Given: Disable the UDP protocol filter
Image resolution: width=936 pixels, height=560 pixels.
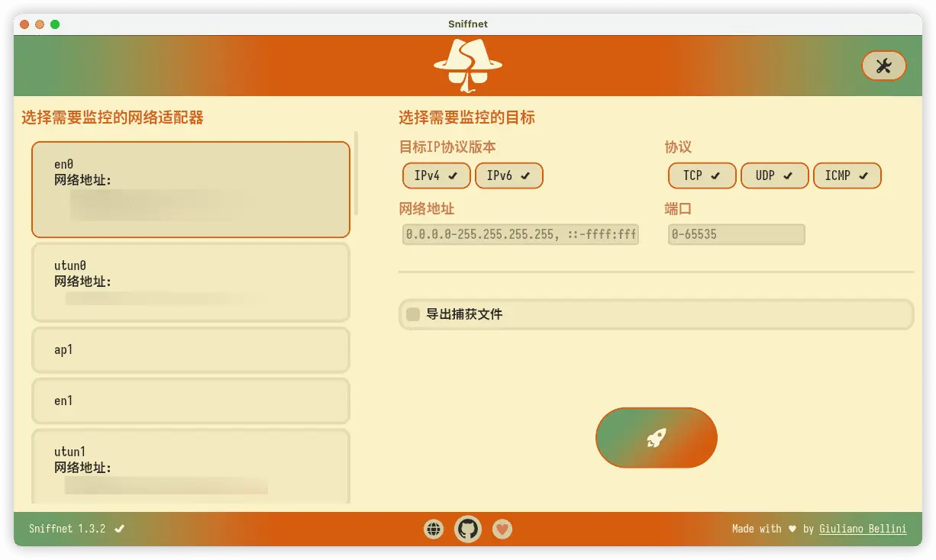Looking at the screenshot, I should (774, 175).
